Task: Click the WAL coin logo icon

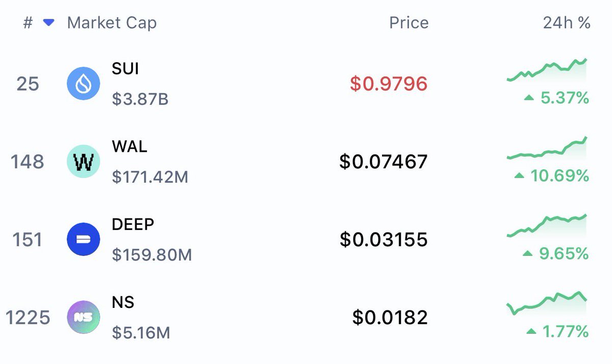Action: (84, 162)
